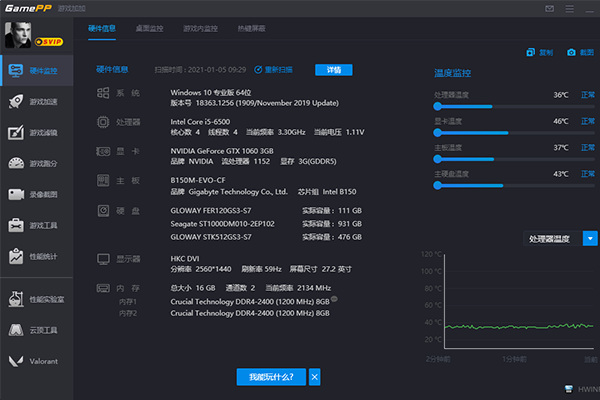Click the motherboard icon beside 主板
Viewport: 600px width, 400px height.
pos(103,181)
